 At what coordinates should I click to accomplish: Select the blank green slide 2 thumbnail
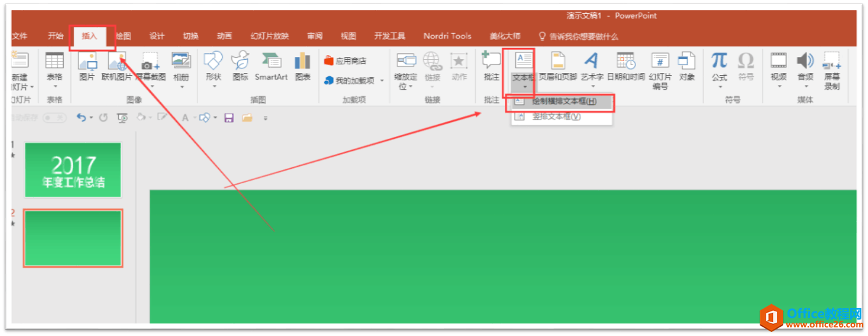point(73,238)
